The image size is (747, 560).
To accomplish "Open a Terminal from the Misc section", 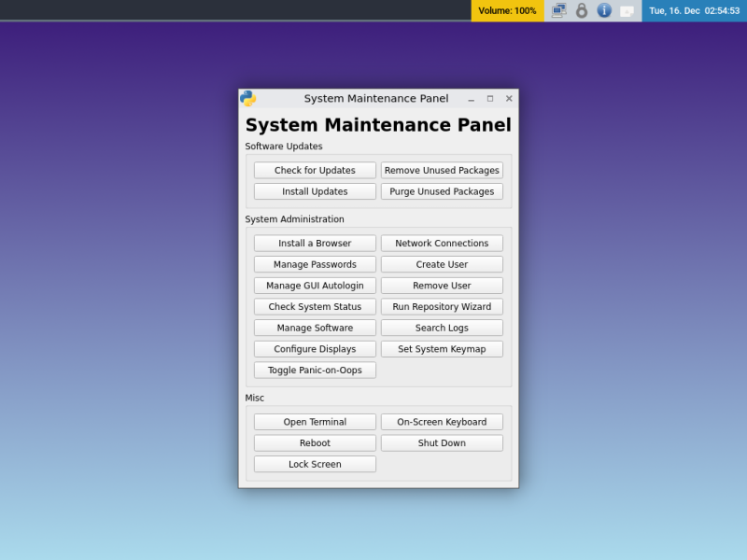I will click(x=315, y=421).
